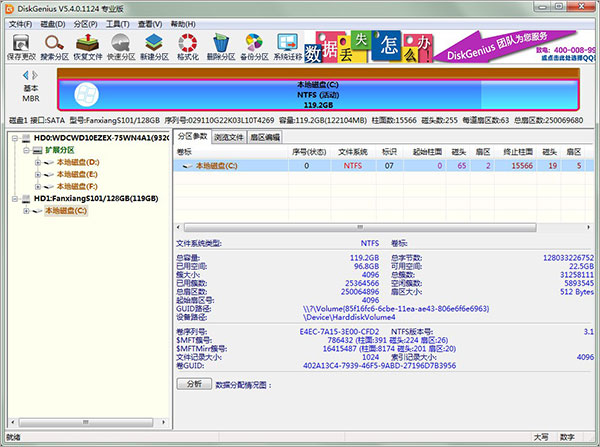Click the 新建分区 (New Partition) icon
600x447 pixels.
click(x=155, y=46)
